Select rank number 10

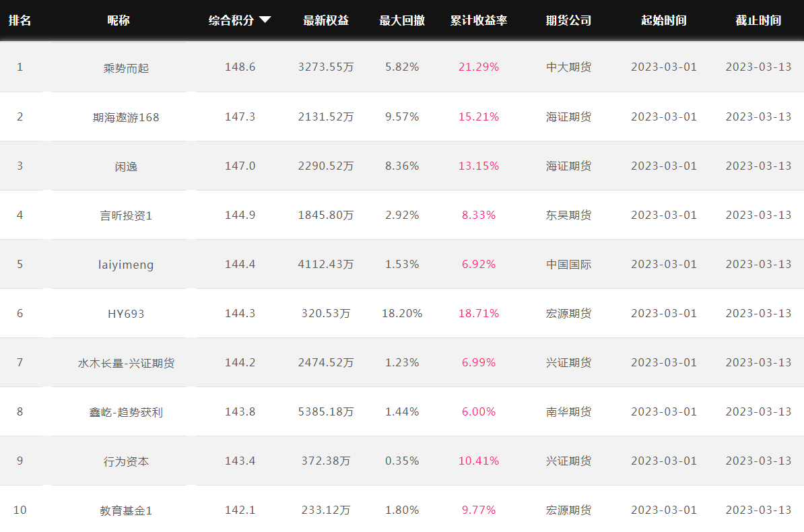(20, 510)
